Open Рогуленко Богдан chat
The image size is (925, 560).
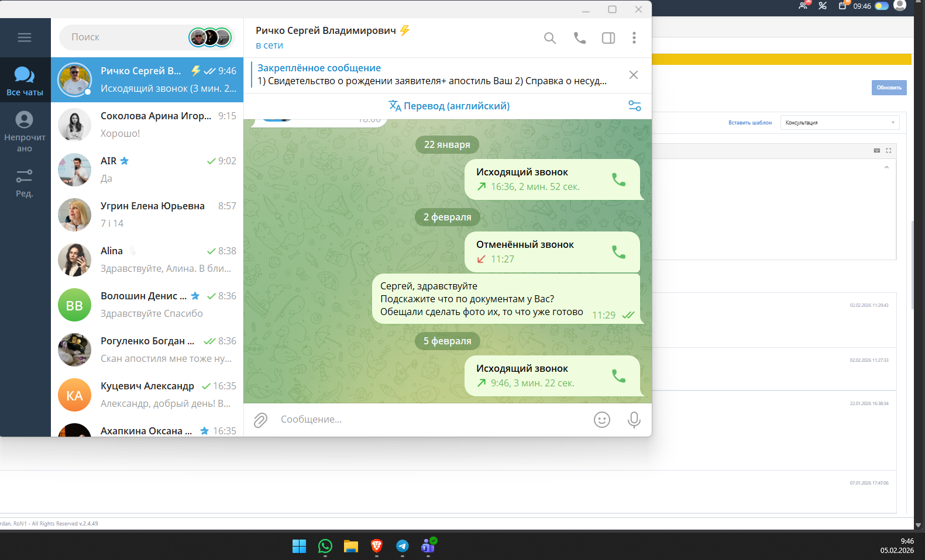click(147, 350)
